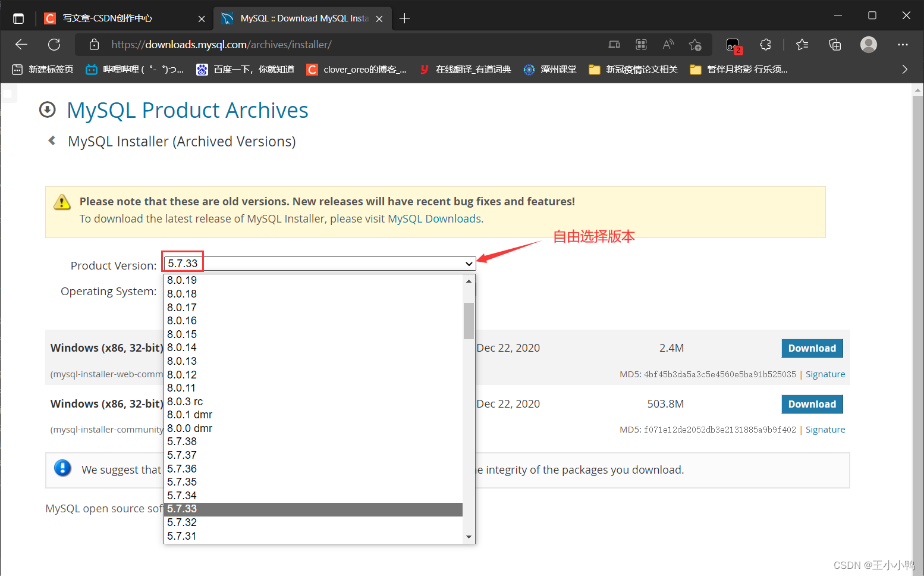
Task: Choose version 5.7.34 in the list
Action: tap(313, 496)
